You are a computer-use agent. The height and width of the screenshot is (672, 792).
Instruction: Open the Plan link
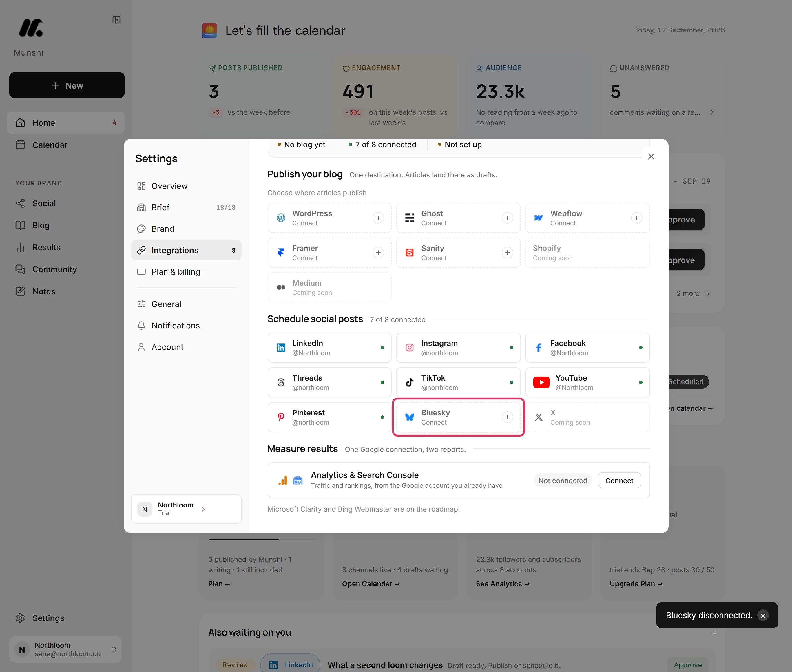[x=219, y=584]
